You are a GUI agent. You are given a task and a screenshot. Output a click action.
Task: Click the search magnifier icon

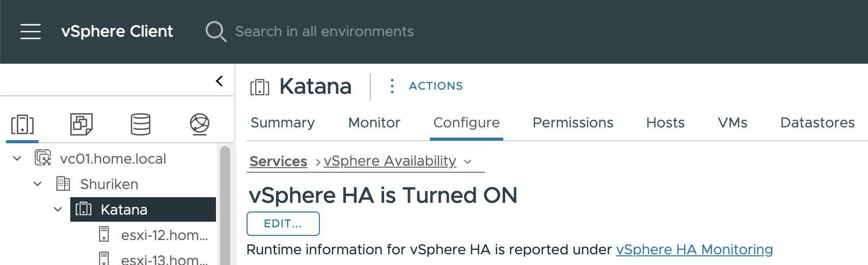coord(216,32)
